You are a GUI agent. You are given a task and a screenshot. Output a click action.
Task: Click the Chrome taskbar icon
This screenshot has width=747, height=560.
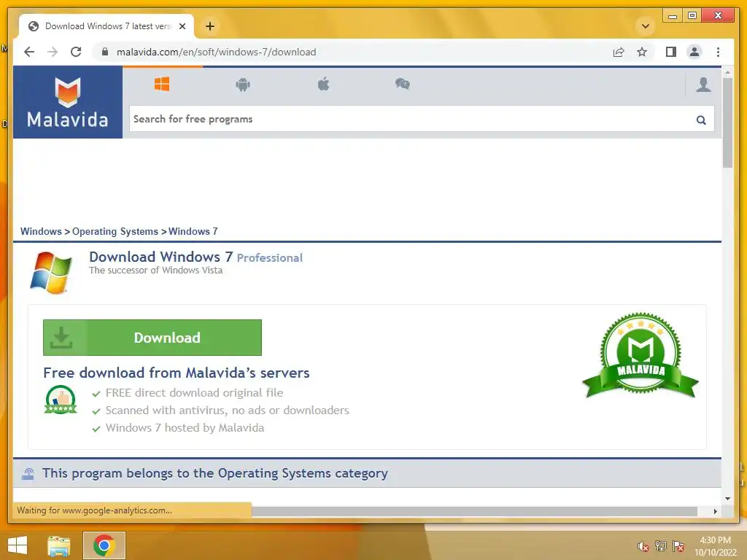pyautogui.click(x=104, y=545)
